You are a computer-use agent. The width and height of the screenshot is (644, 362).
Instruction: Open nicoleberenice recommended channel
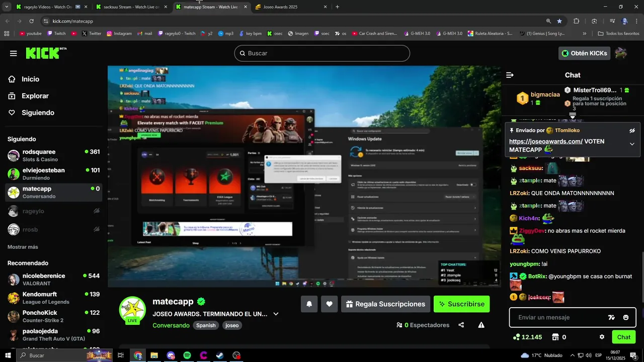54,279
